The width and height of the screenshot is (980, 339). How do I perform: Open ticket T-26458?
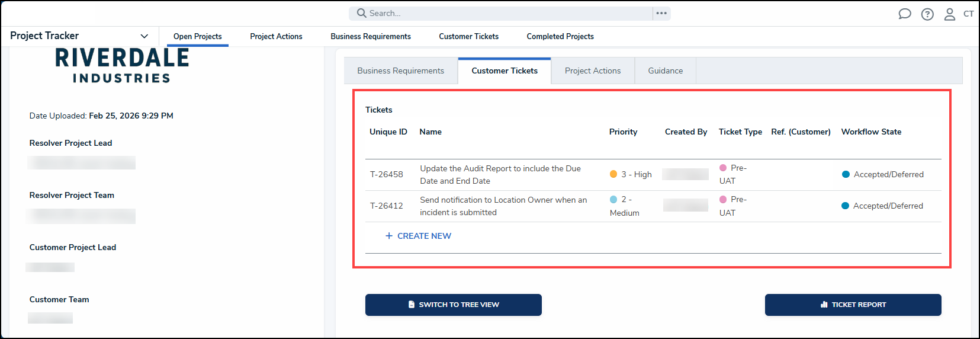click(387, 174)
